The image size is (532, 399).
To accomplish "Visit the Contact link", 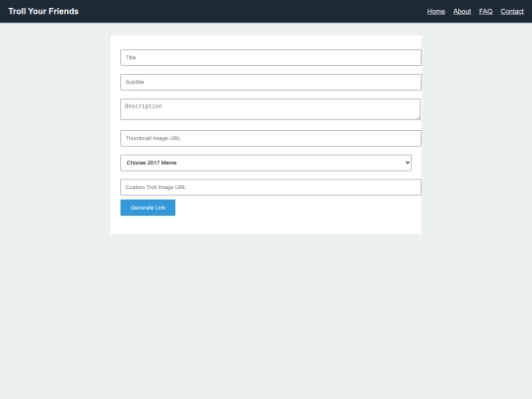I will point(512,12).
